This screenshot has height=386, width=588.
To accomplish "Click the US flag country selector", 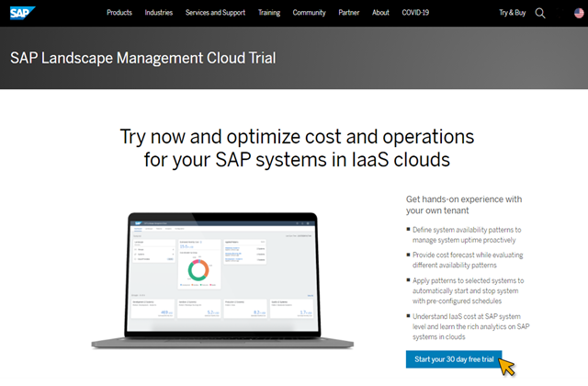I will pyautogui.click(x=579, y=13).
